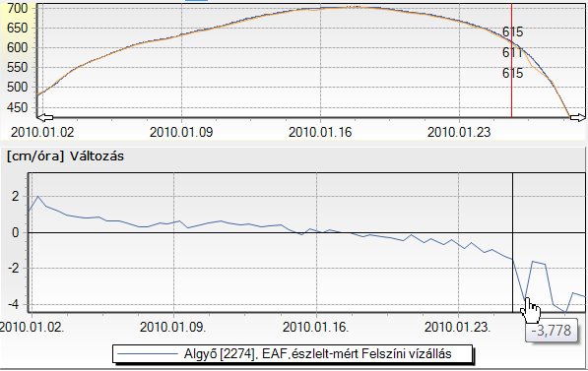588x371 pixels.
Task: Click the 2010.01.09. label on lower axis
Action: (173, 327)
